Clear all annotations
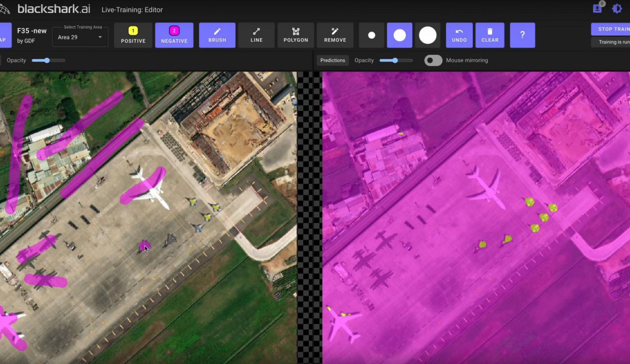This screenshot has height=364, width=630. 490,35
